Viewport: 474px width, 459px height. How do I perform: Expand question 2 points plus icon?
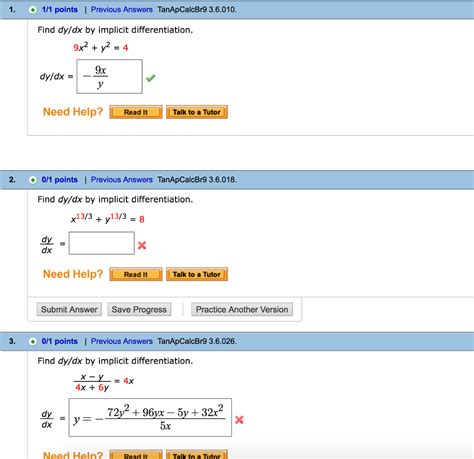[33, 180]
